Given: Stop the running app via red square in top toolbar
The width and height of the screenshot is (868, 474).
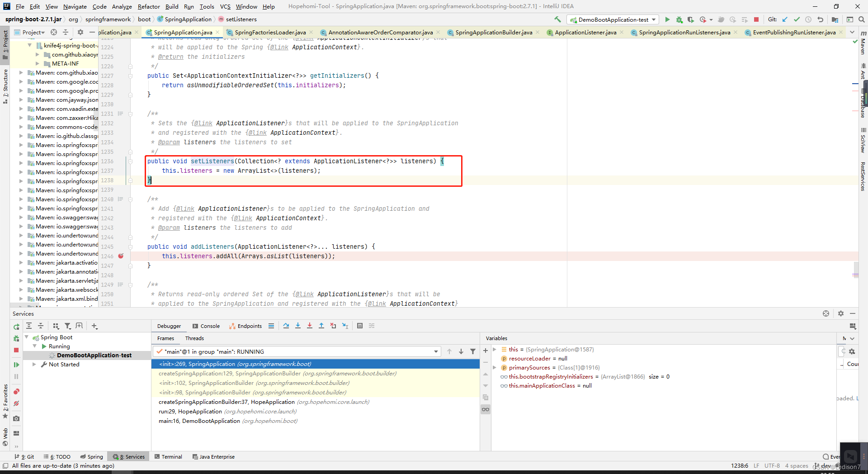Looking at the screenshot, I should click(x=756, y=19).
